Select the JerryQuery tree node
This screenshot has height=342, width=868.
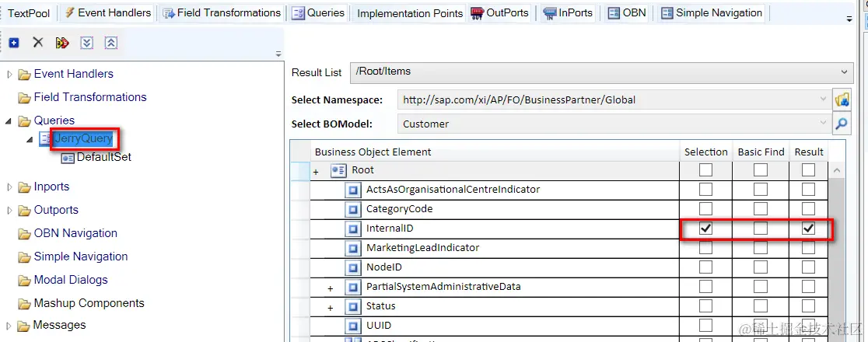coord(83,139)
